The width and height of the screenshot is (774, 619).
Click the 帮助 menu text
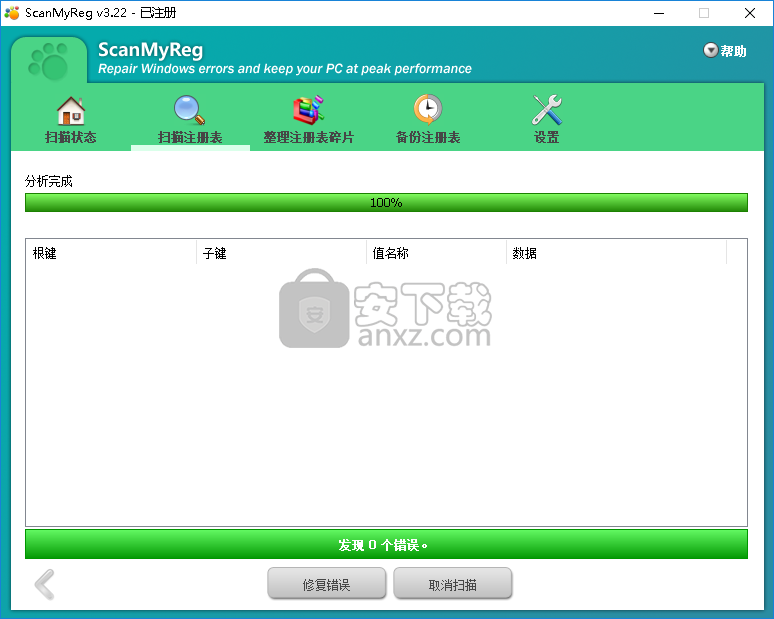[733, 51]
